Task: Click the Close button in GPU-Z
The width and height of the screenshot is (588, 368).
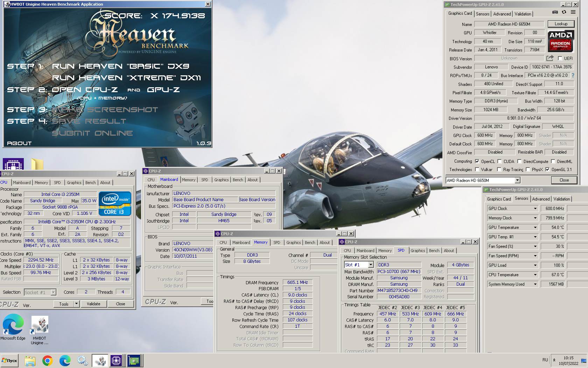Action: (x=564, y=180)
